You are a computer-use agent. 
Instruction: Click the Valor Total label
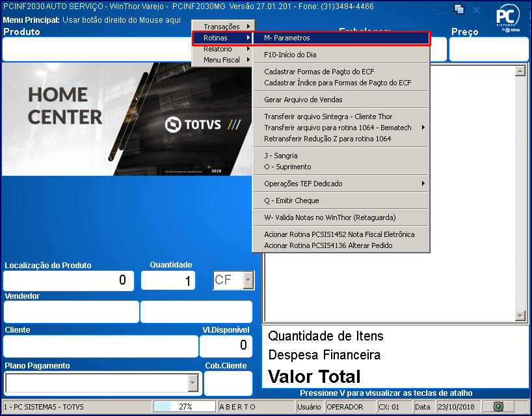(x=314, y=376)
